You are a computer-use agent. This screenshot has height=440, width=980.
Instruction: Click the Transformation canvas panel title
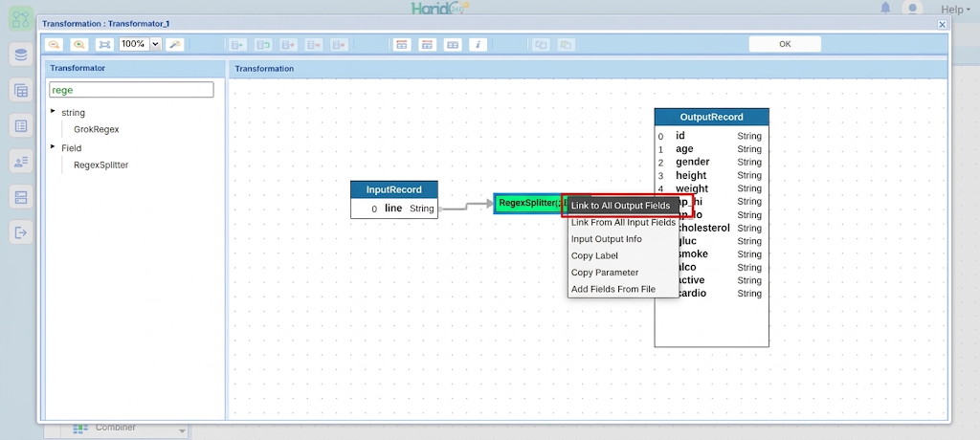pos(264,69)
